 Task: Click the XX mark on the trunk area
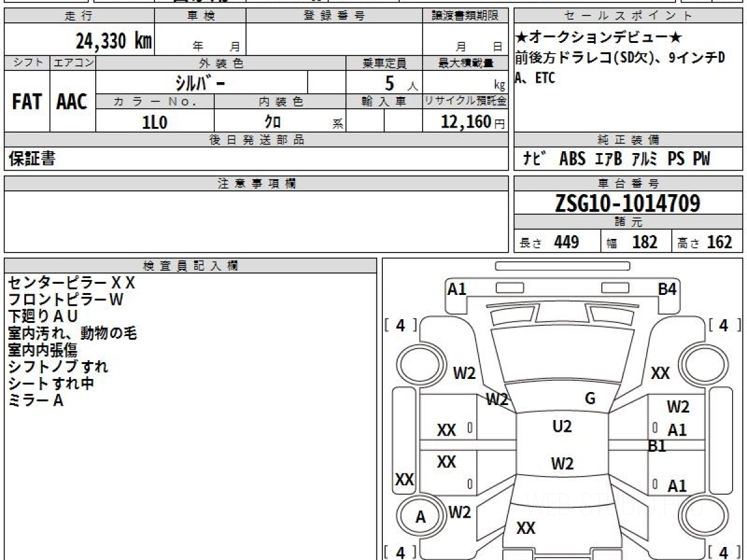click(x=525, y=528)
